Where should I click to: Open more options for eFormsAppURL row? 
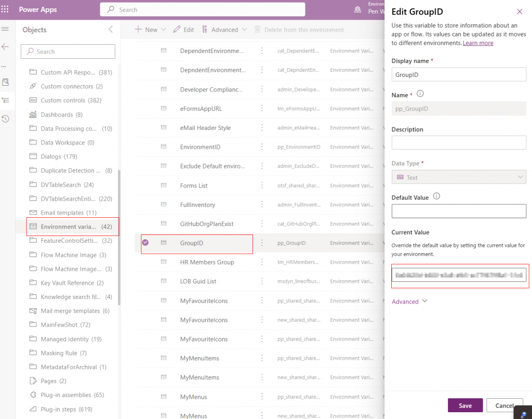(262, 108)
